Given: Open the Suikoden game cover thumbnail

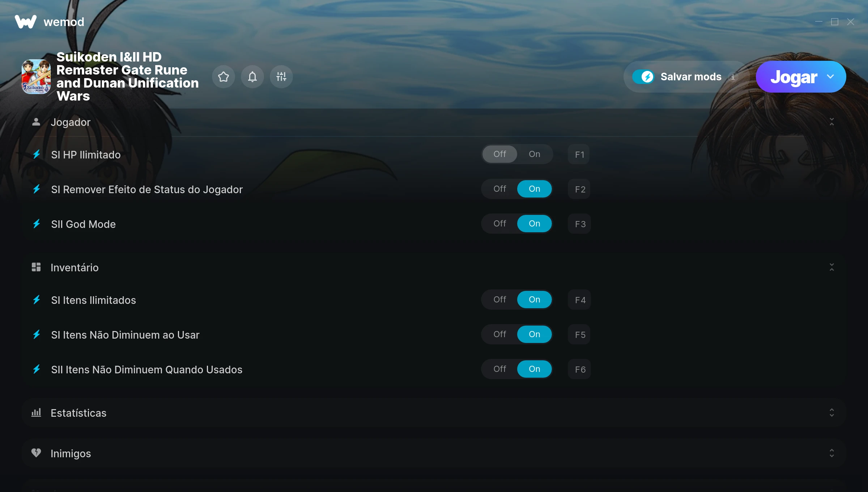Looking at the screenshot, I should pos(36,77).
